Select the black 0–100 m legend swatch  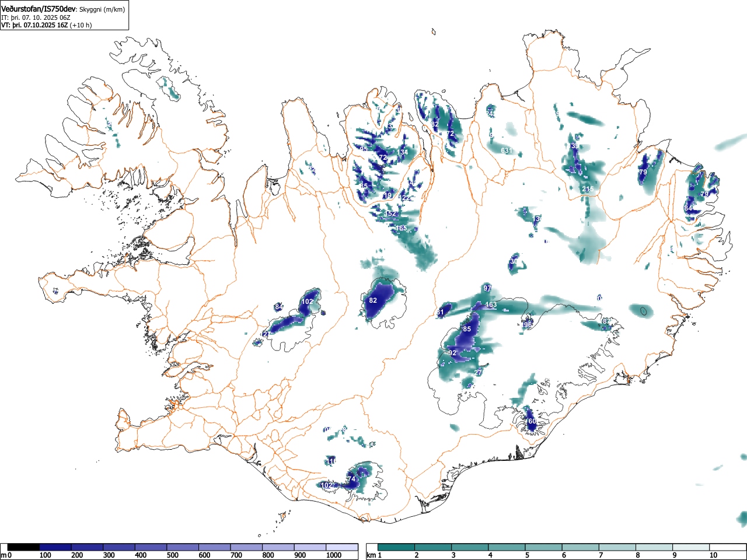coord(24,547)
